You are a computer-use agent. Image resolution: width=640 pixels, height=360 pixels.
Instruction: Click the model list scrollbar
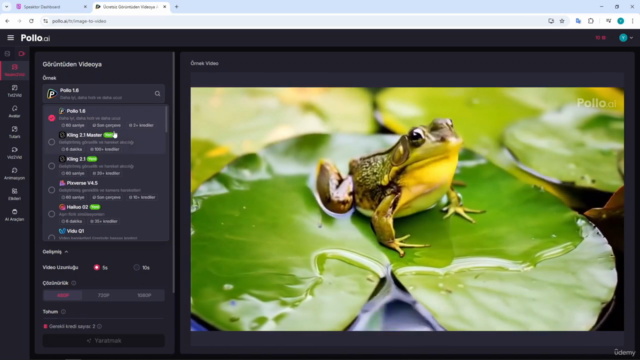pos(166,119)
